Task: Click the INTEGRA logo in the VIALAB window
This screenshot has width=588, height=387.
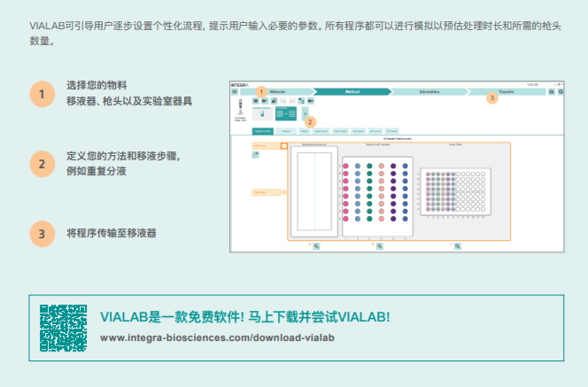Action: 240,85
